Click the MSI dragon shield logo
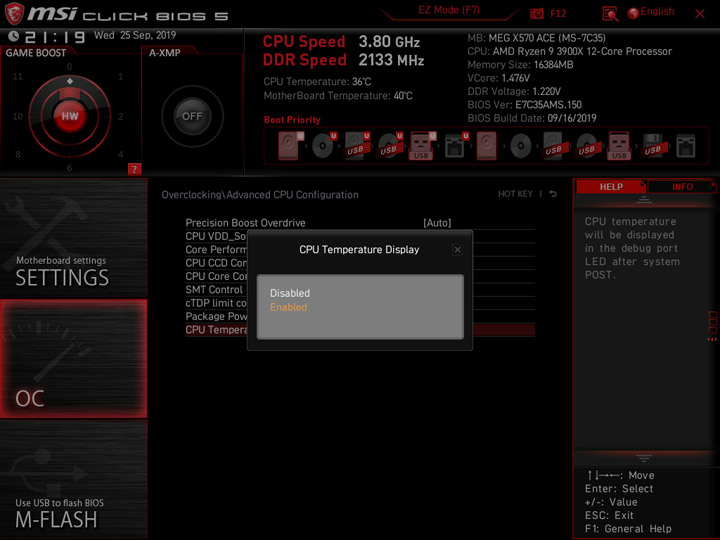 [14, 13]
